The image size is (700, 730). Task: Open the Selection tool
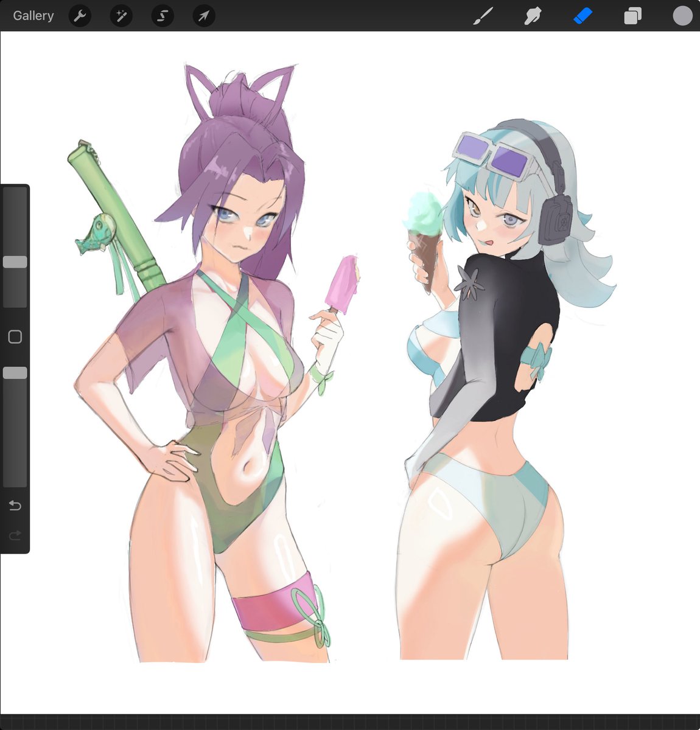click(162, 16)
